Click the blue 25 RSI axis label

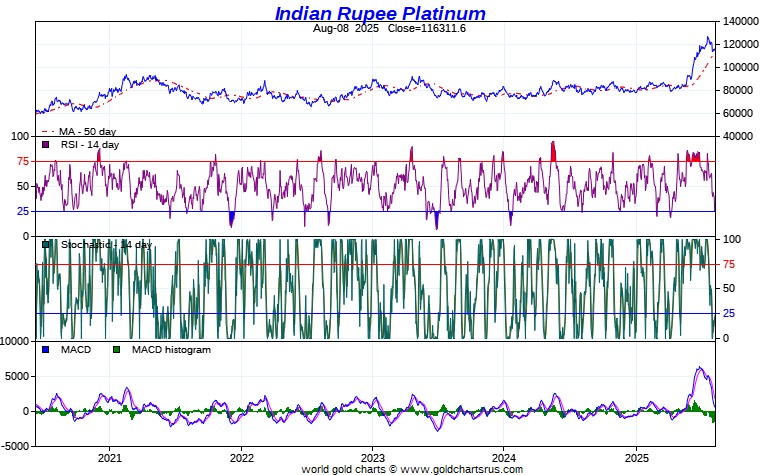[23, 211]
